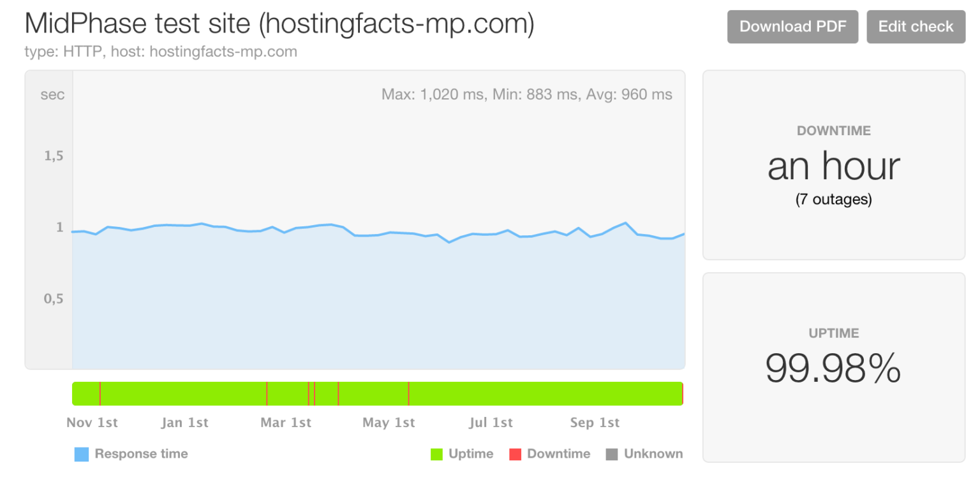
Task: Open the Edit check button
Action: click(x=916, y=27)
